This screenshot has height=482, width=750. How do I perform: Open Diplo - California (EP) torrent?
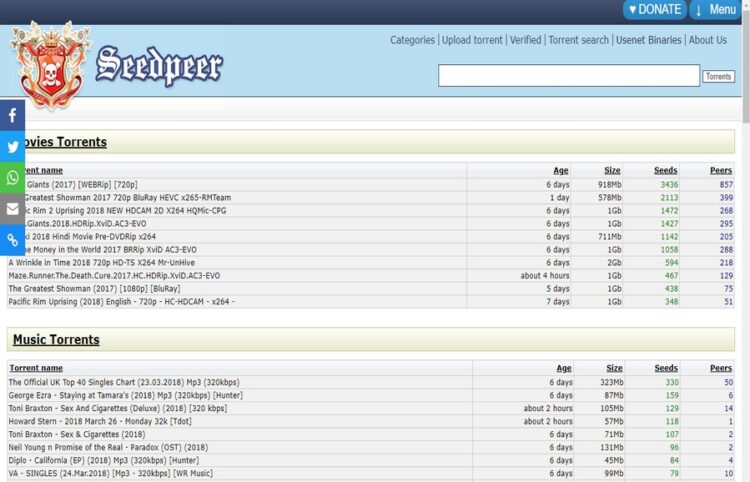[103, 460]
